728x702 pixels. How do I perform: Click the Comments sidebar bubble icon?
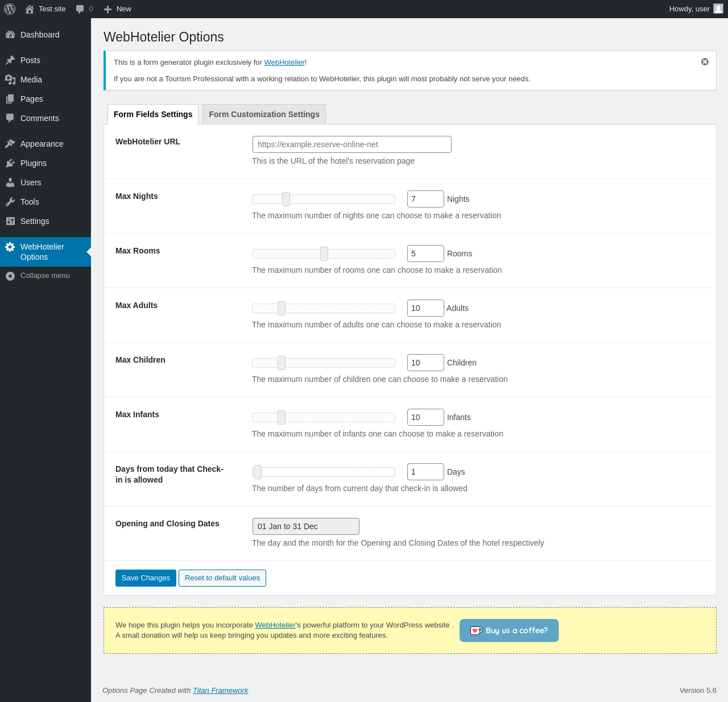[10, 118]
